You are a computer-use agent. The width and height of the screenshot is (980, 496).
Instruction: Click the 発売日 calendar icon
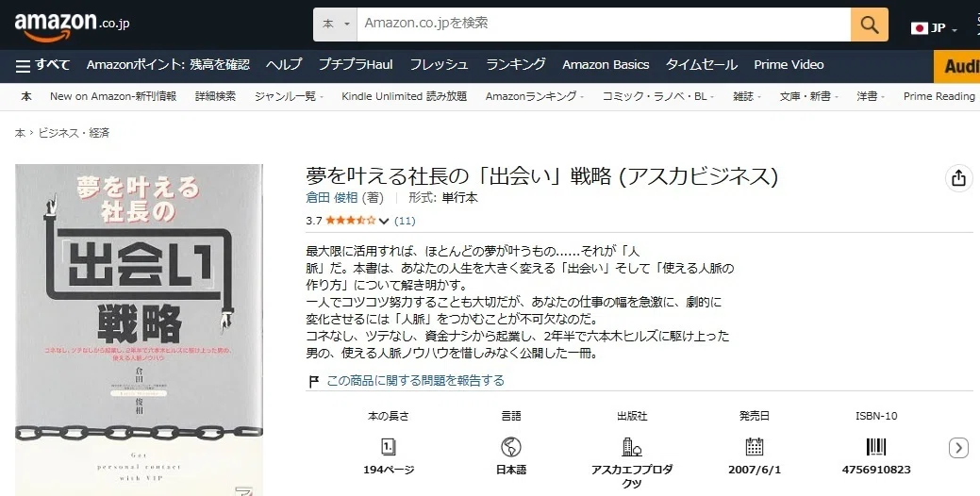[x=755, y=447]
